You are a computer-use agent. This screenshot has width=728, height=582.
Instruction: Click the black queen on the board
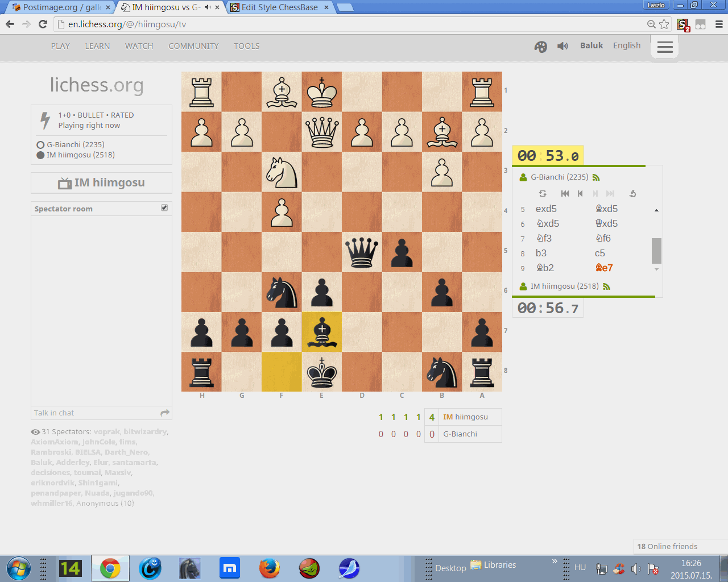click(362, 252)
